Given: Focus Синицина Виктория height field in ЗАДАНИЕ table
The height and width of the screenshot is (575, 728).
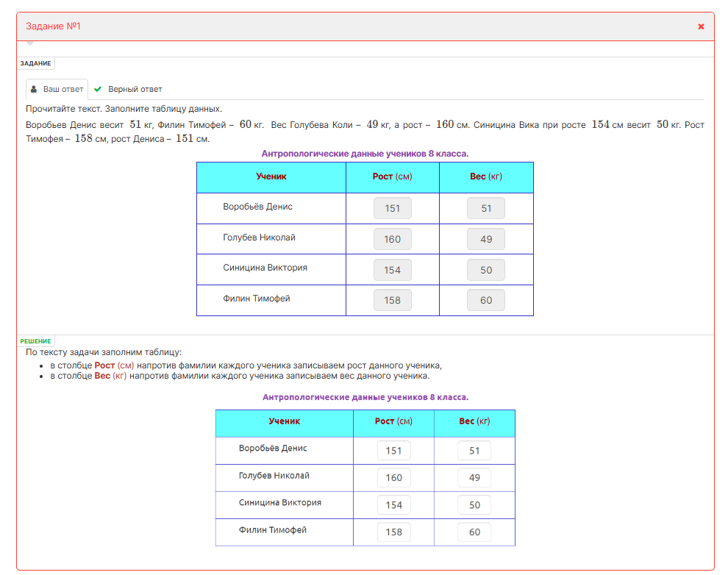Looking at the screenshot, I should 393,270.
